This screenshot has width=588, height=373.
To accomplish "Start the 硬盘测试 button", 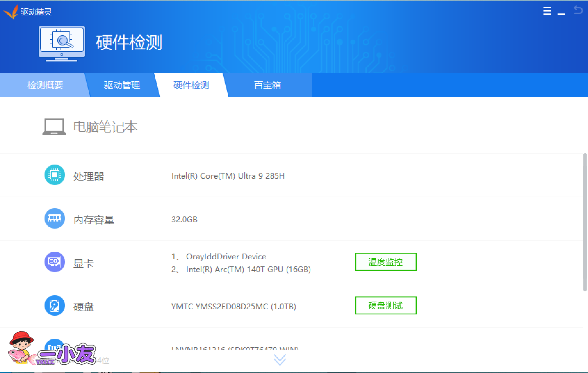I will click(x=386, y=305).
